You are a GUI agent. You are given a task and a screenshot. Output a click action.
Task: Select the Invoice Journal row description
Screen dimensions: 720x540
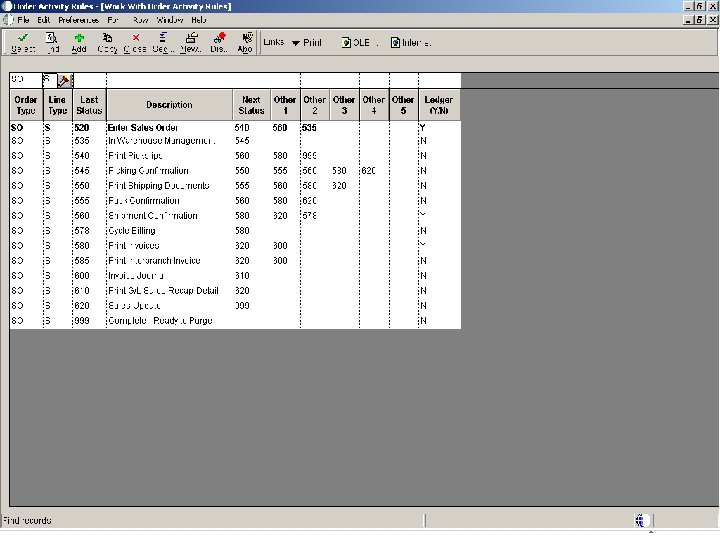(x=135, y=276)
